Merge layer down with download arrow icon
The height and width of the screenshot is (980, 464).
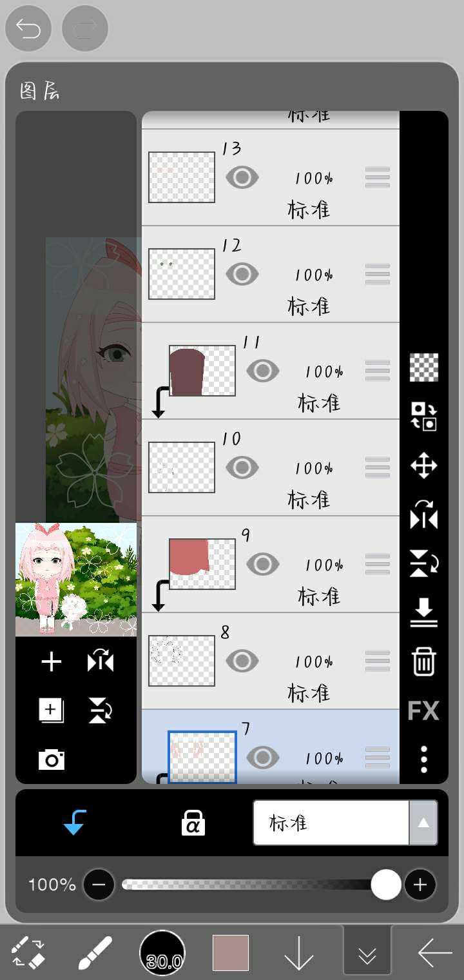[x=423, y=612]
